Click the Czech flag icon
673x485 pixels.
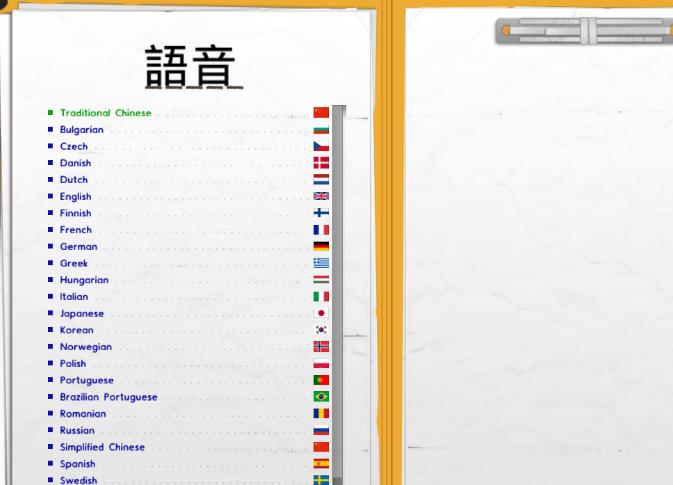tap(321, 146)
